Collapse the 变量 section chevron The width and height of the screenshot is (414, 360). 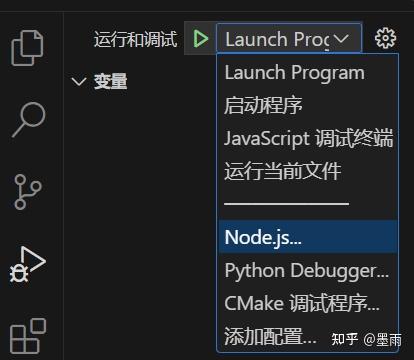[x=79, y=81]
